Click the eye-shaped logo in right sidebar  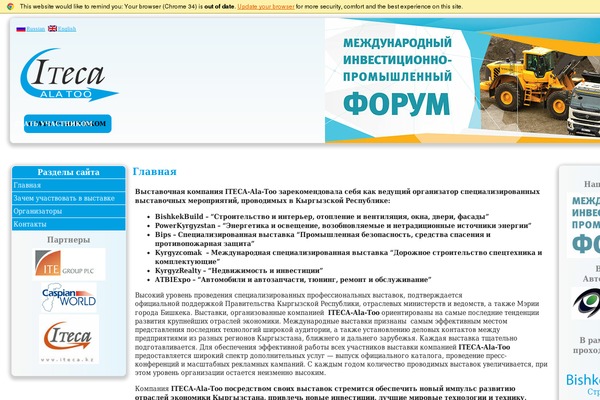tap(586, 303)
